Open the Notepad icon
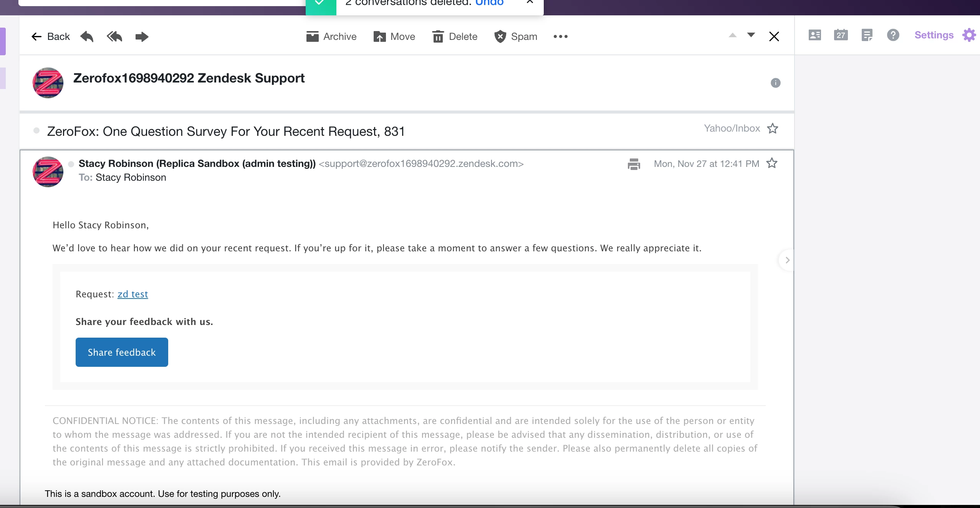Viewport: 980px width, 508px height. click(867, 35)
